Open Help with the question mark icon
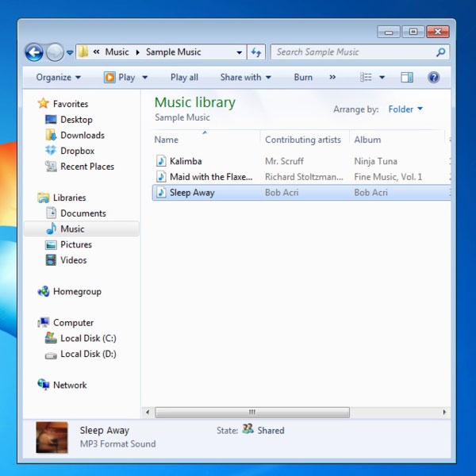Image resolution: width=476 pixels, height=476 pixels. [x=433, y=78]
